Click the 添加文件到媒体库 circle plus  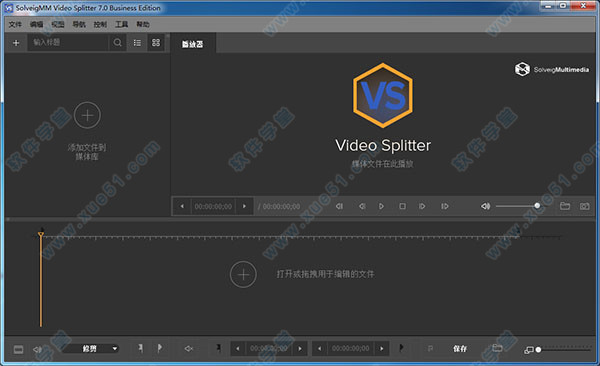[87, 115]
